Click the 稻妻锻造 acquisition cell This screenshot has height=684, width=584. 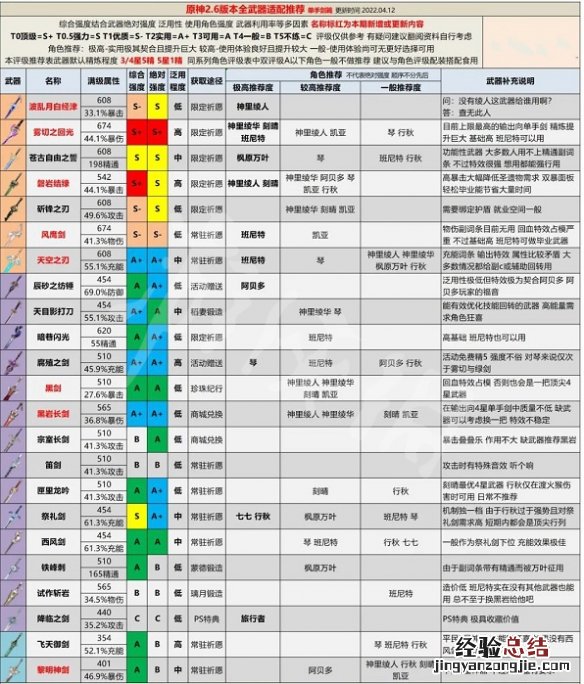click(x=206, y=311)
